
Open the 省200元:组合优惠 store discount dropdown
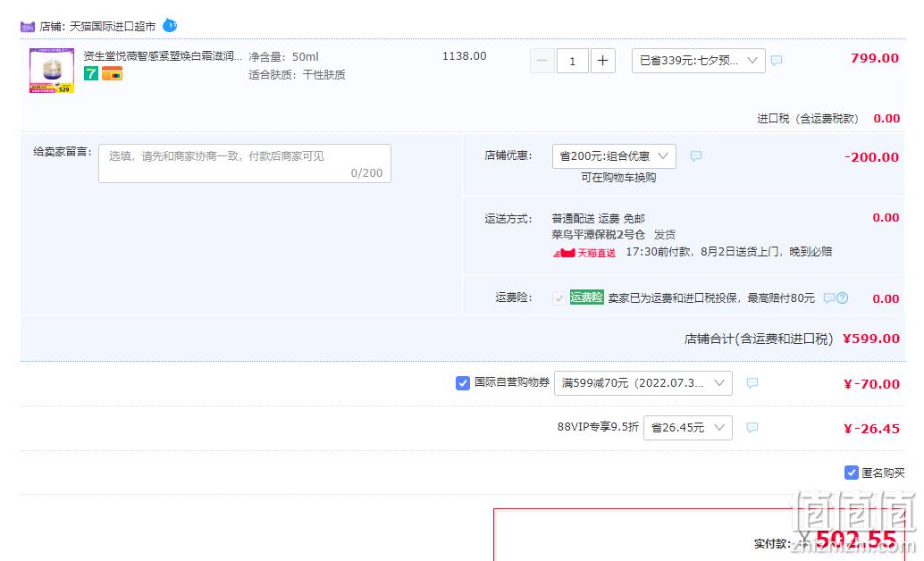[614, 156]
